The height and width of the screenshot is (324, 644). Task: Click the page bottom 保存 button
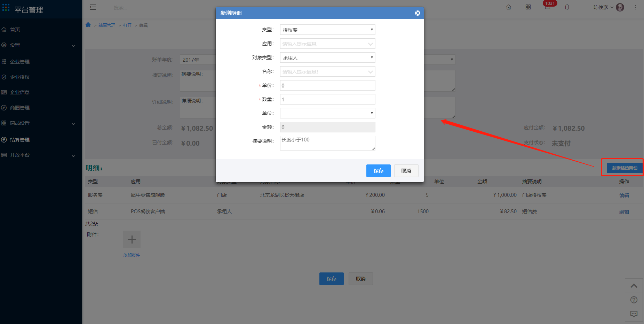(331, 279)
